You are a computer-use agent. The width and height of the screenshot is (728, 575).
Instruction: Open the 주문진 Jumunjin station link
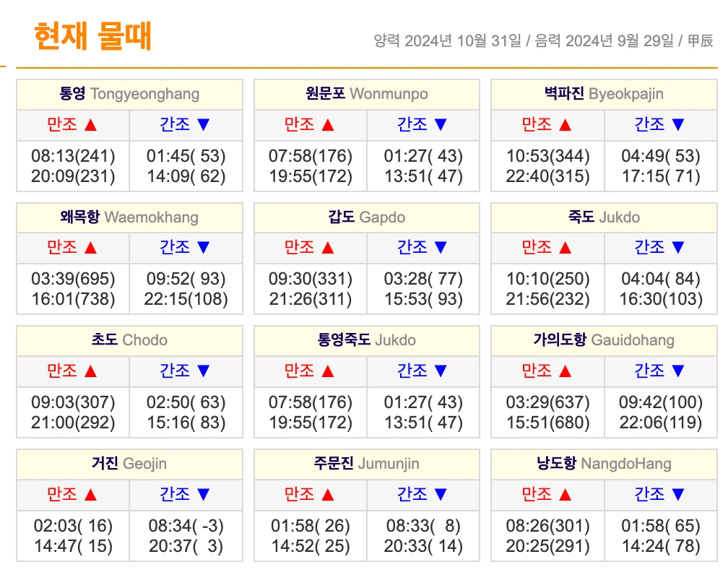[366, 464]
